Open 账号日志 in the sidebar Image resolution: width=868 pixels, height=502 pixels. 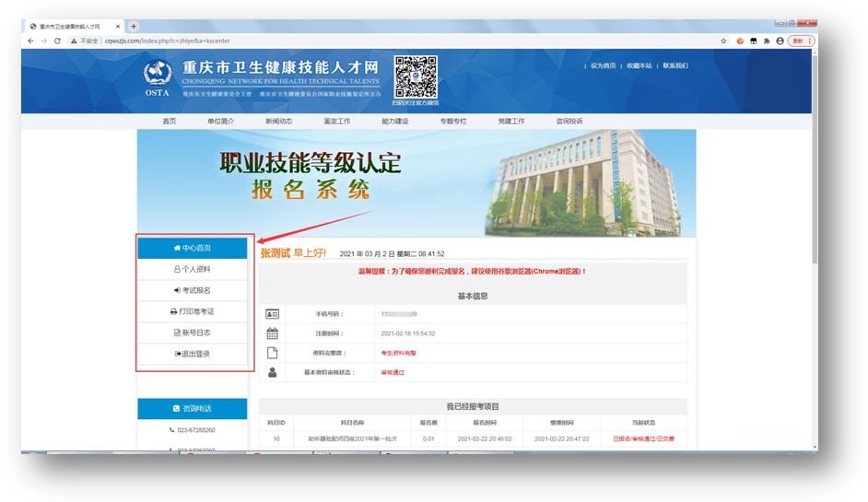193,333
